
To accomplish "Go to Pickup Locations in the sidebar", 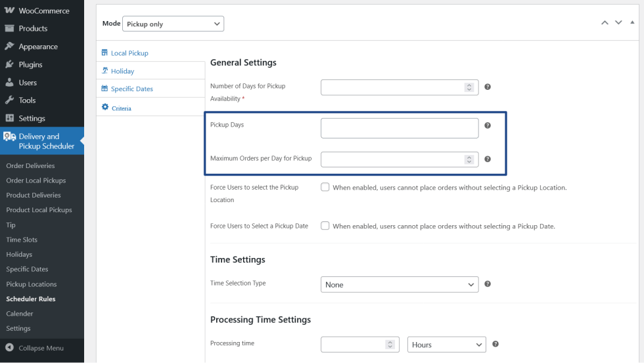I will (32, 284).
